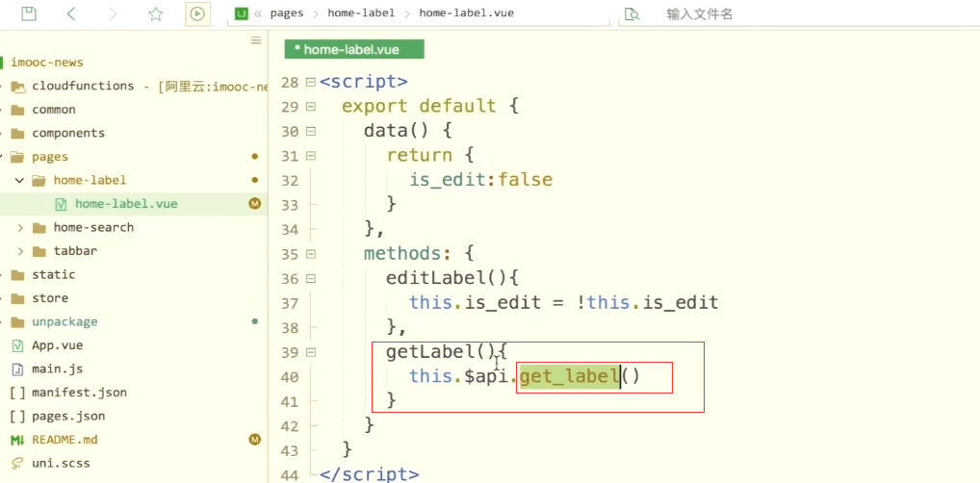
Task: Click the star bookmark icon
Action: click(x=155, y=13)
